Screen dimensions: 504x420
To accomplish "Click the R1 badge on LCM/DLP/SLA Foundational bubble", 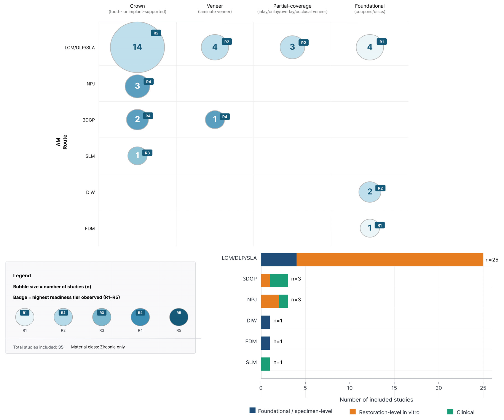I will point(381,42).
